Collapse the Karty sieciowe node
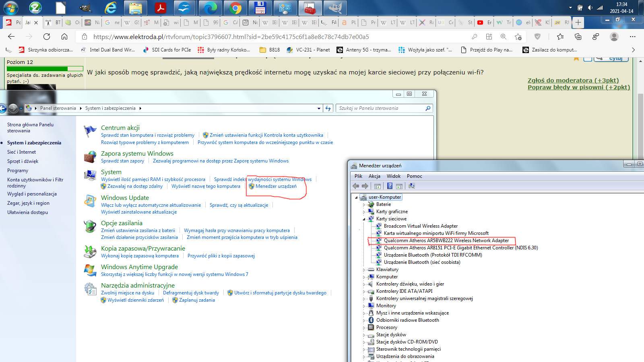 pyautogui.click(x=364, y=219)
